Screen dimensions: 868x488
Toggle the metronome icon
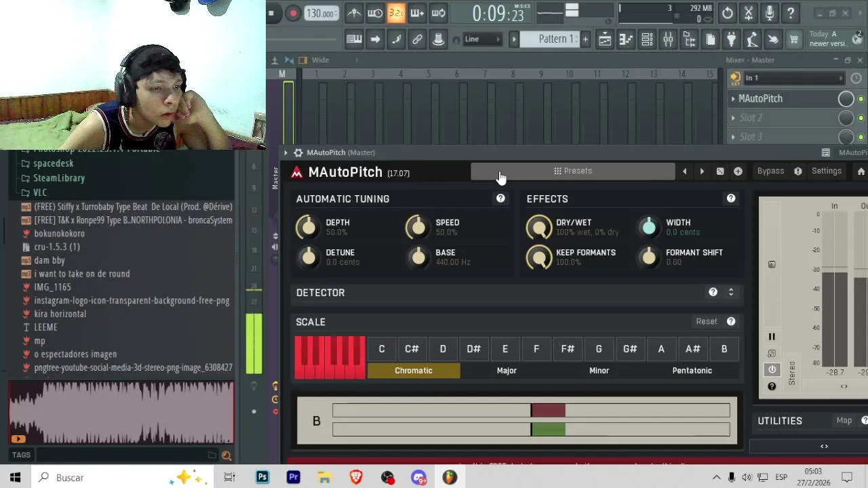click(x=354, y=13)
